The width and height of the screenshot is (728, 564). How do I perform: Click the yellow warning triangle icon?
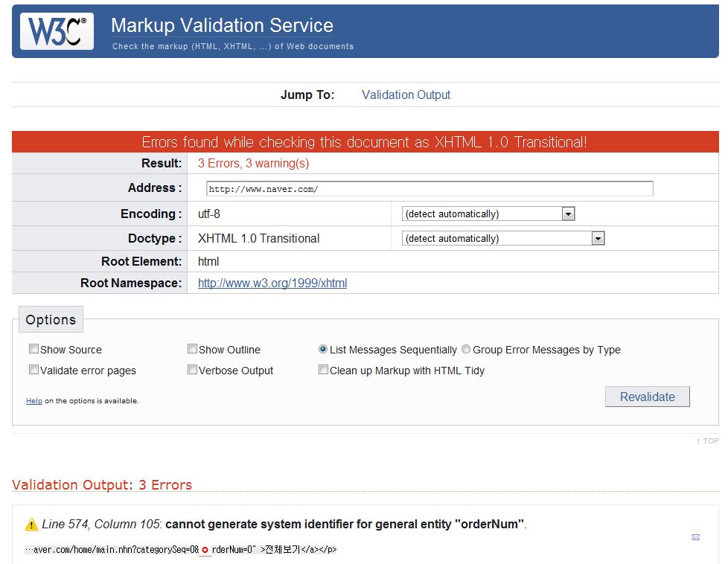pyautogui.click(x=31, y=525)
